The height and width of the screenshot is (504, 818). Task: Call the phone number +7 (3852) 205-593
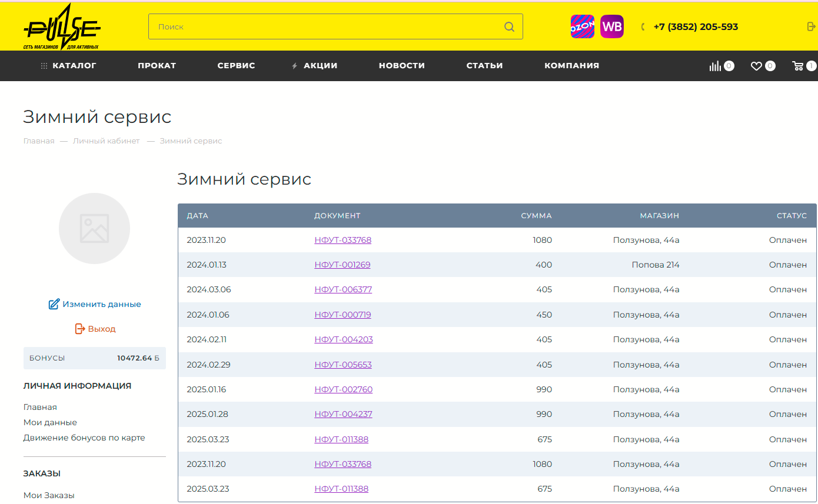tap(695, 27)
